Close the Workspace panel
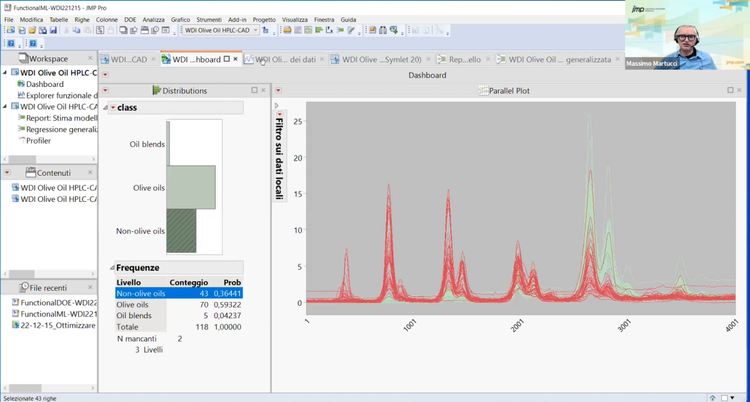This screenshot has height=402, width=750. [x=89, y=59]
